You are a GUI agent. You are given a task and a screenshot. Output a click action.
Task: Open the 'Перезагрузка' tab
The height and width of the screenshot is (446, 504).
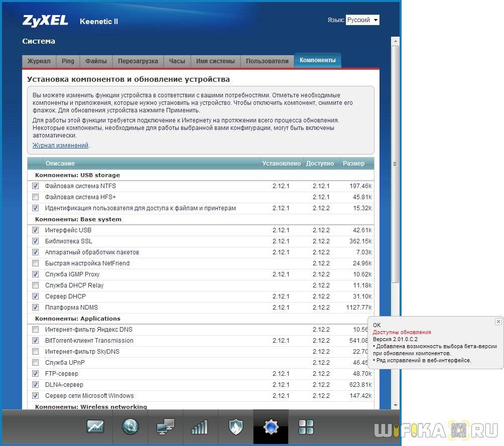tap(138, 61)
